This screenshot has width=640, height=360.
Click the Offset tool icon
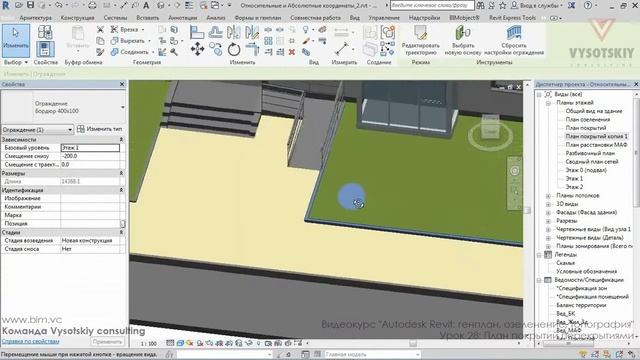click(x=216, y=32)
